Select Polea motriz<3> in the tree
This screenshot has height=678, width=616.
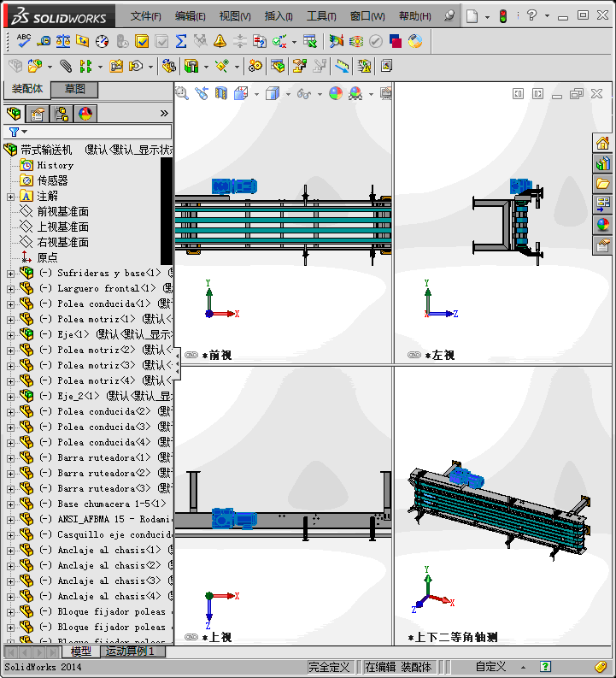coord(96,365)
